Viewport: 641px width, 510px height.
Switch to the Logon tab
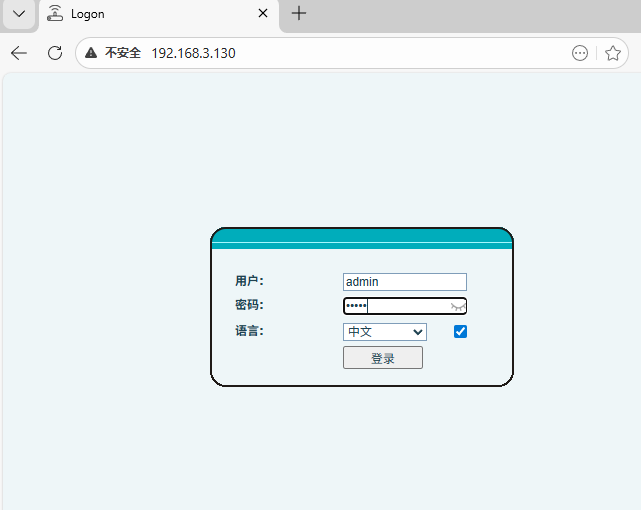(x=150, y=14)
